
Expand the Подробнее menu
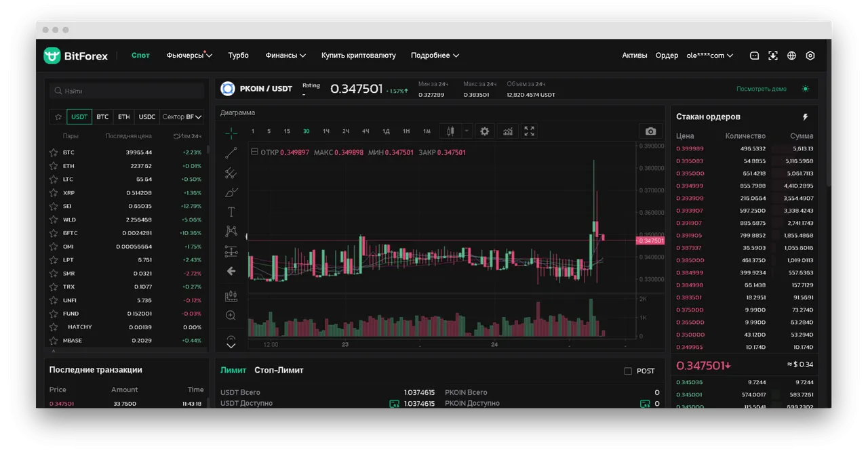pyautogui.click(x=435, y=56)
